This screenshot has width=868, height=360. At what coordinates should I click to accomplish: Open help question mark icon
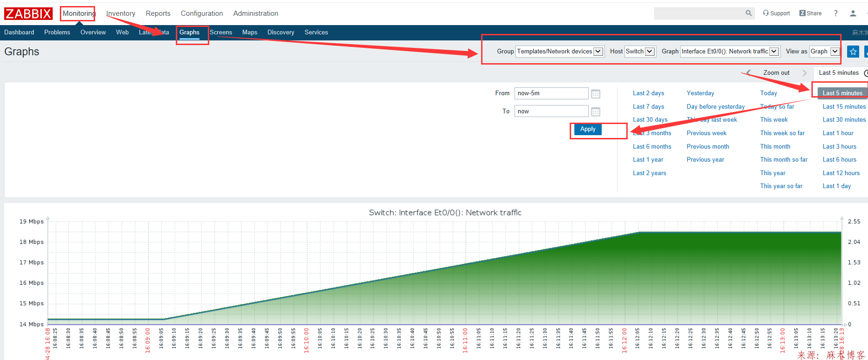[x=836, y=13]
